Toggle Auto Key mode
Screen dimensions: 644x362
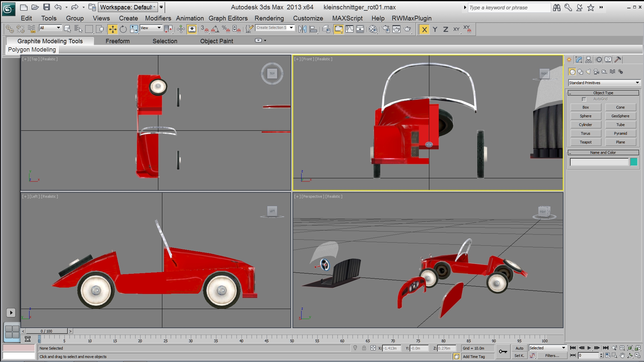[519, 348]
